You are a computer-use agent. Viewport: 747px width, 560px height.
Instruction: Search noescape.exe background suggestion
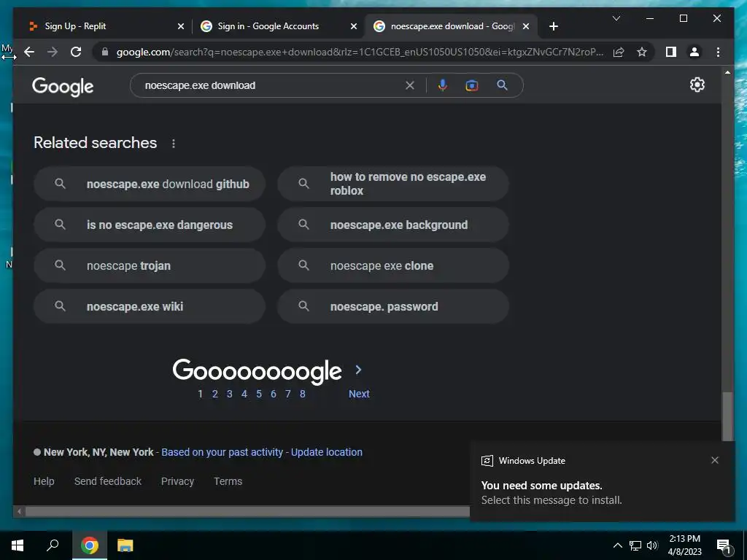393,225
